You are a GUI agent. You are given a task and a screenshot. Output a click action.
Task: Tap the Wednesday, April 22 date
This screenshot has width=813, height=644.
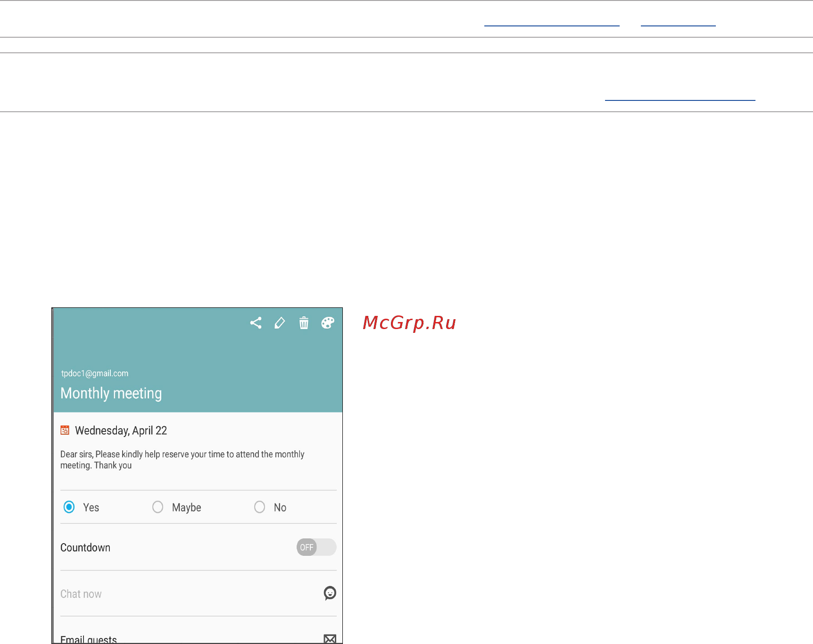coord(121,430)
